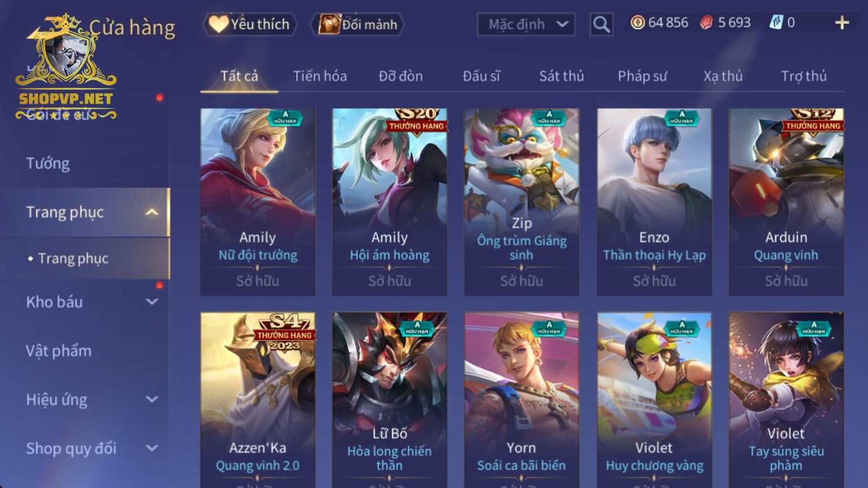Image resolution: width=868 pixels, height=488 pixels.
Task: Open Yêu thích favorites heart button
Action: pyautogui.click(x=250, y=24)
